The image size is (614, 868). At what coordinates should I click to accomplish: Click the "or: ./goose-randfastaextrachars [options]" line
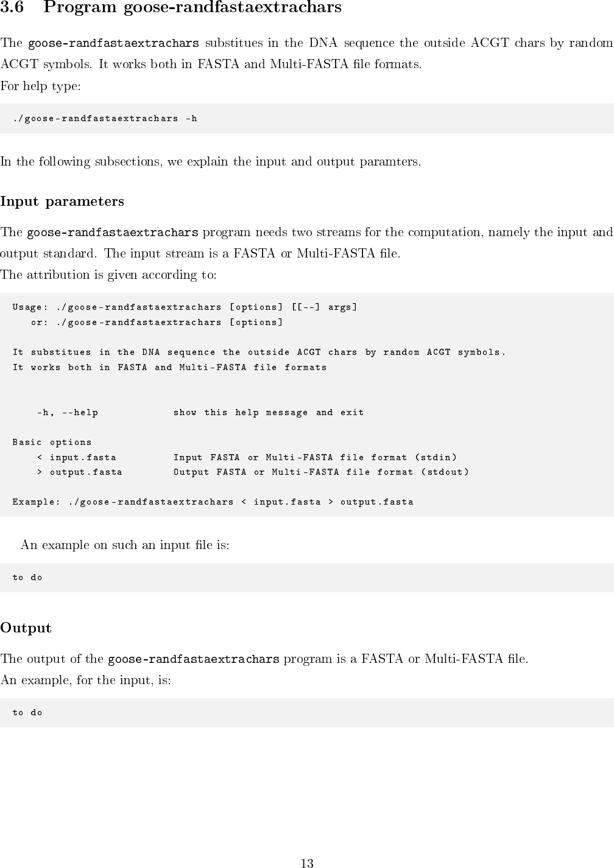(x=157, y=323)
